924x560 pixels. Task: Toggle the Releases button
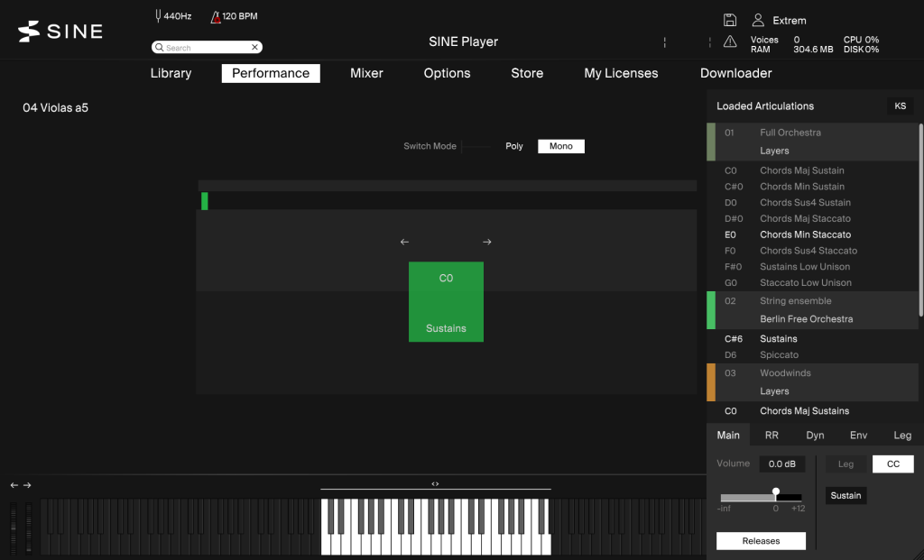pyautogui.click(x=761, y=540)
